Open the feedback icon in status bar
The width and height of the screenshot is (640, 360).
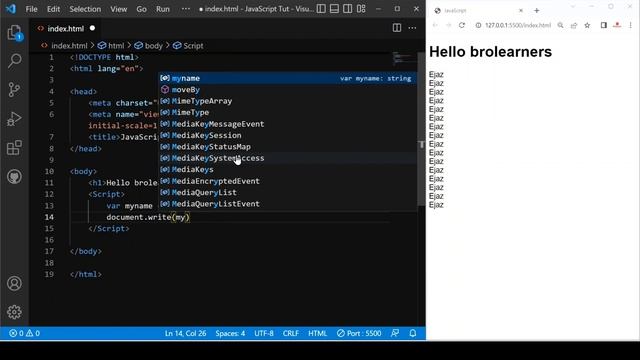pyautogui.click(x=395, y=333)
